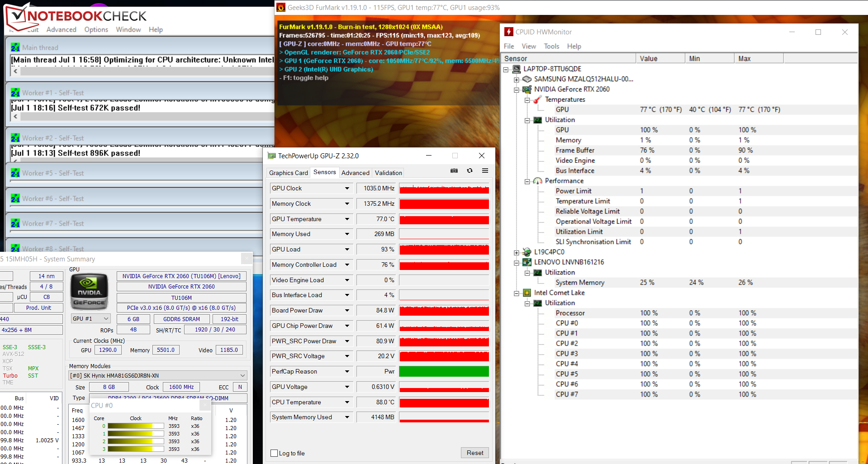Click Worker #5 Self-Test window icon
This screenshot has width=868, height=464.
tap(15, 173)
